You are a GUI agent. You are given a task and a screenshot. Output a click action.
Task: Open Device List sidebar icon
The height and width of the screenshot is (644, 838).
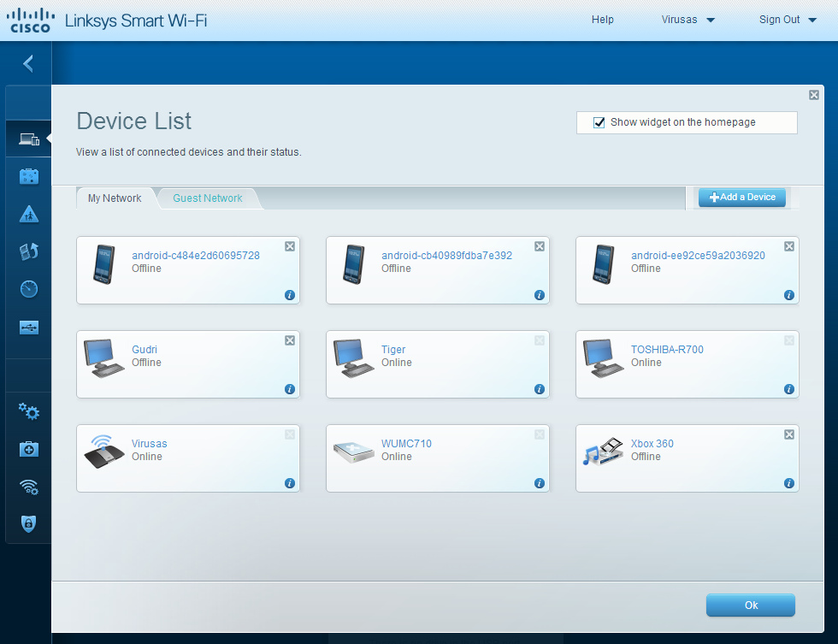(x=29, y=139)
